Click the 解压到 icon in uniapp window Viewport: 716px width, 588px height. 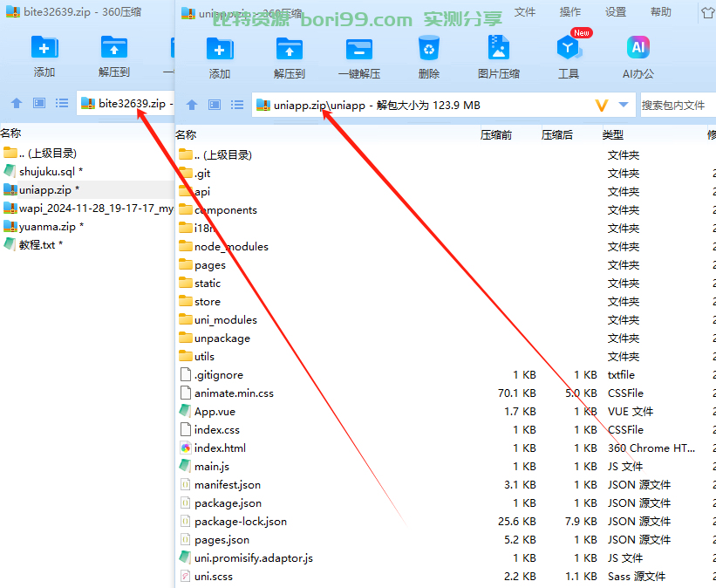tap(289, 49)
